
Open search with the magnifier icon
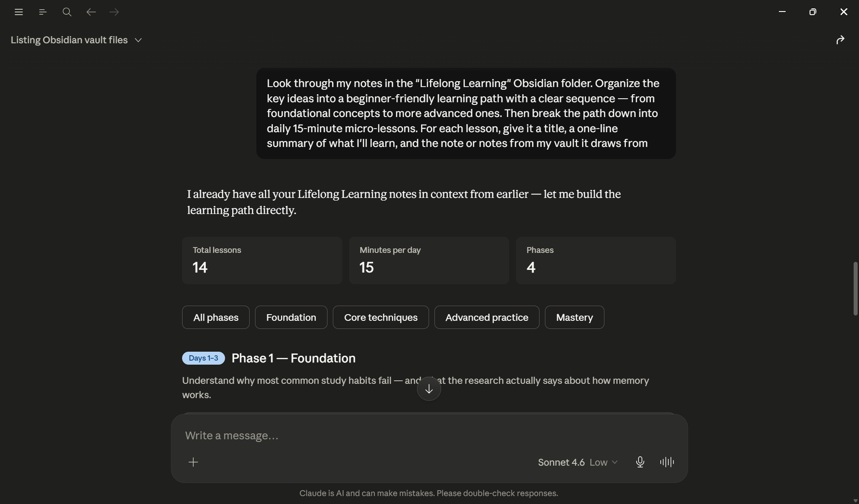tap(67, 12)
